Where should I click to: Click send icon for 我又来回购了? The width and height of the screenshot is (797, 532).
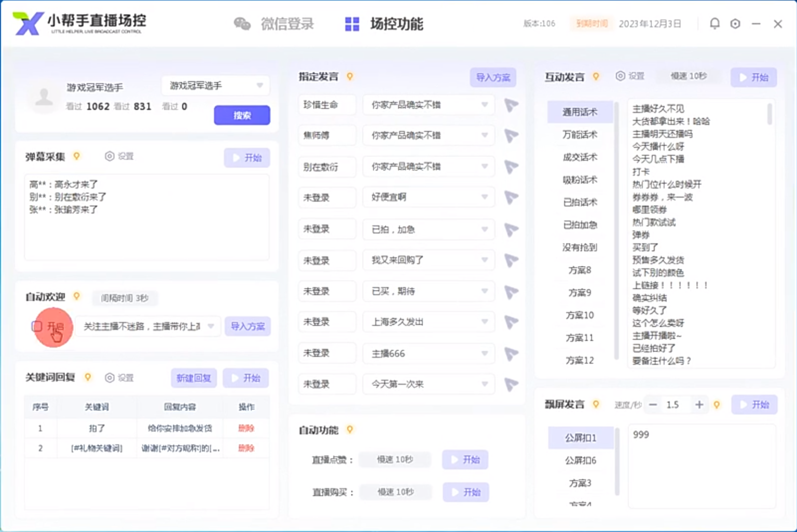511,261
